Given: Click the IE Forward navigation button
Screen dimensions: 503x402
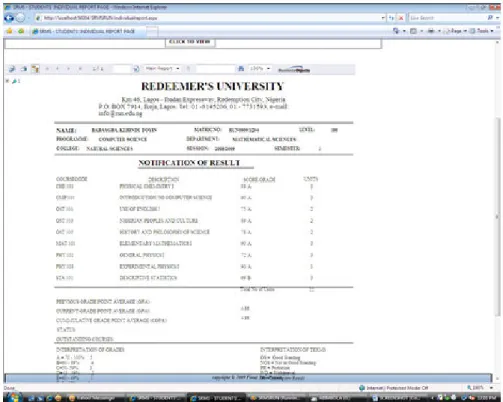Looking at the screenshot, I should click(20, 18).
